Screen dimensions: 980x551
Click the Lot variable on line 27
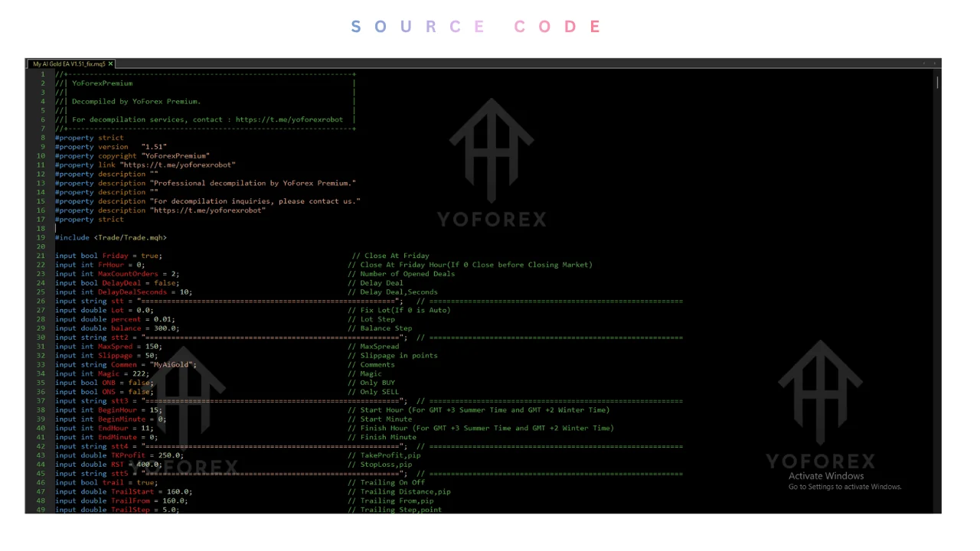(x=117, y=310)
